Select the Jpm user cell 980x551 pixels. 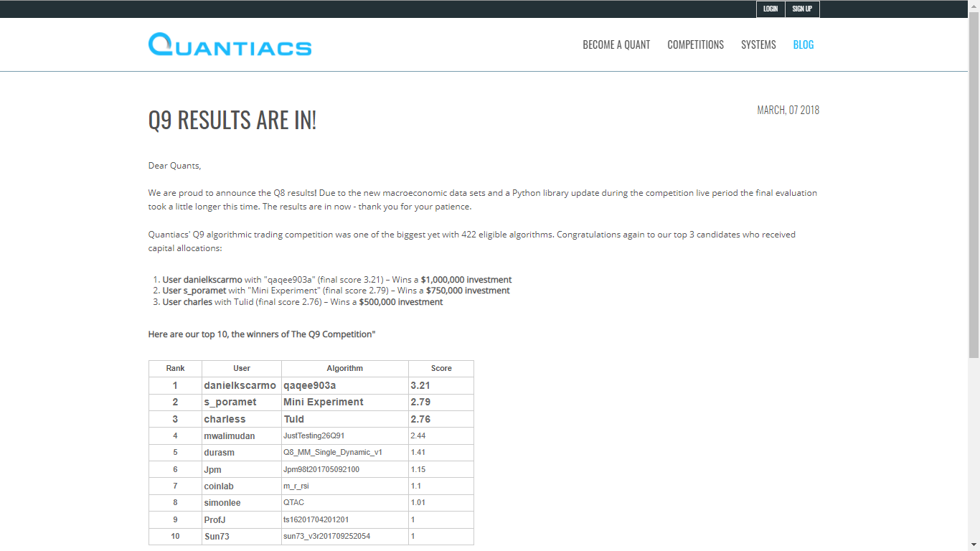242,469
